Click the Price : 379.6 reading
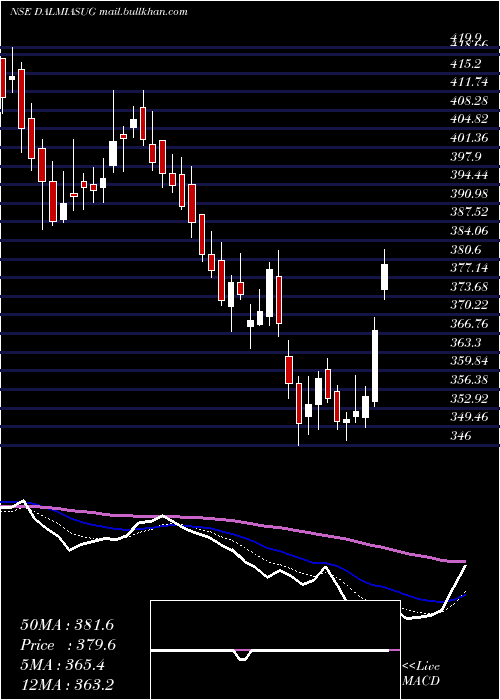This screenshot has width=500, height=700. [x=68, y=645]
